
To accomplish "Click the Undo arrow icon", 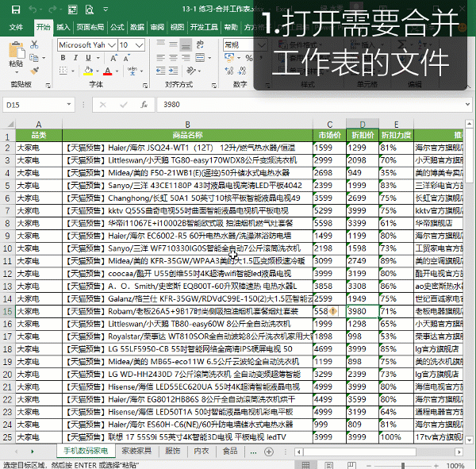I will 33,10.
